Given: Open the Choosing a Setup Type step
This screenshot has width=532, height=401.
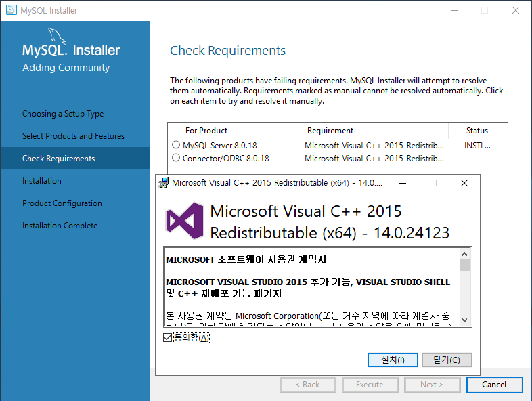Looking at the screenshot, I should (63, 114).
